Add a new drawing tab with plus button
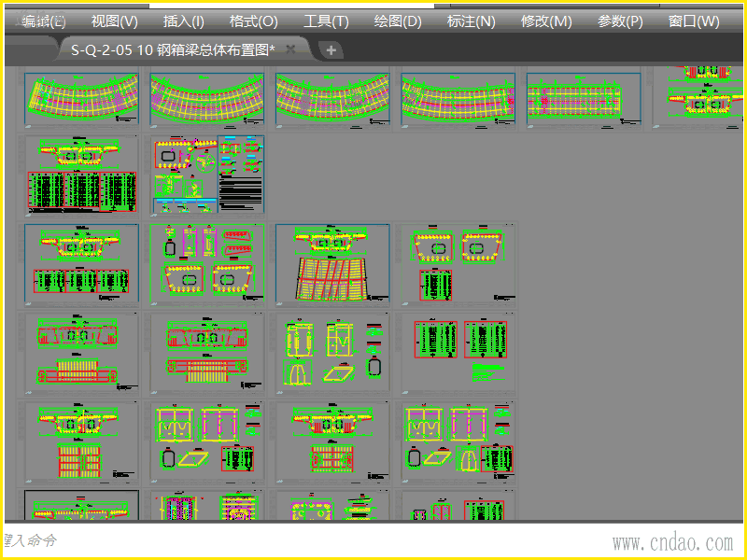Viewport: 747px width, 560px height. coord(331,50)
